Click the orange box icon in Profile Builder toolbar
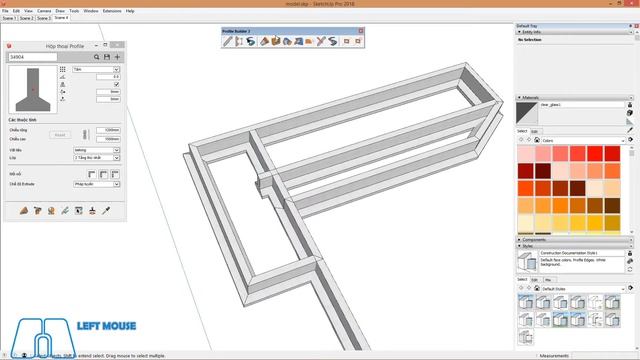 tap(276, 41)
